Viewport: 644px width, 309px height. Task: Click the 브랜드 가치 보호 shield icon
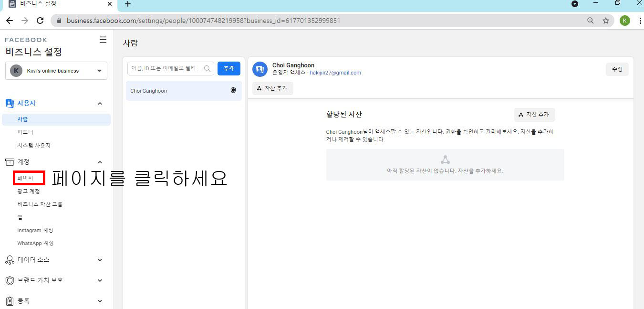pyautogui.click(x=10, y=280)
